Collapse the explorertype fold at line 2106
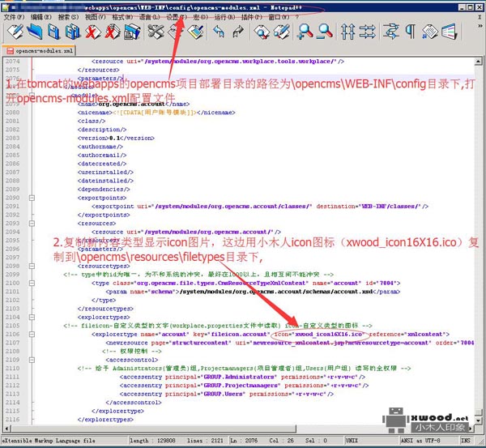The image size is (486, 448). [x=32, y=335]
